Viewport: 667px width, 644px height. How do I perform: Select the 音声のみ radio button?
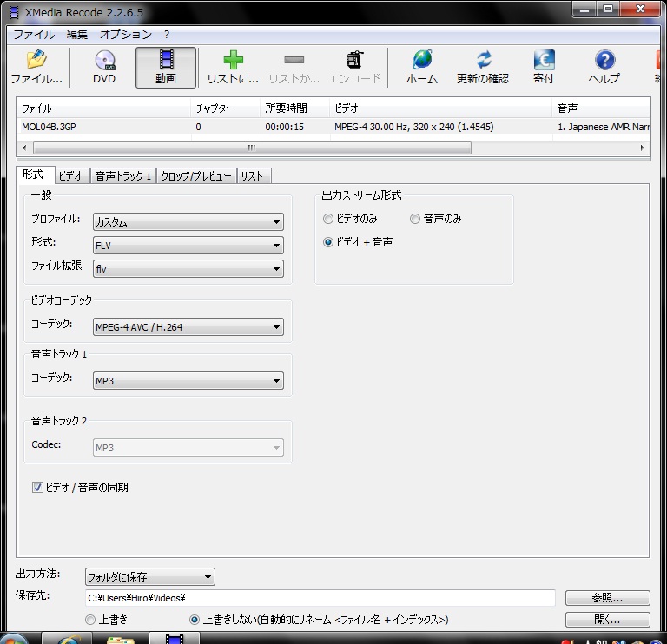tap(415, 219)
